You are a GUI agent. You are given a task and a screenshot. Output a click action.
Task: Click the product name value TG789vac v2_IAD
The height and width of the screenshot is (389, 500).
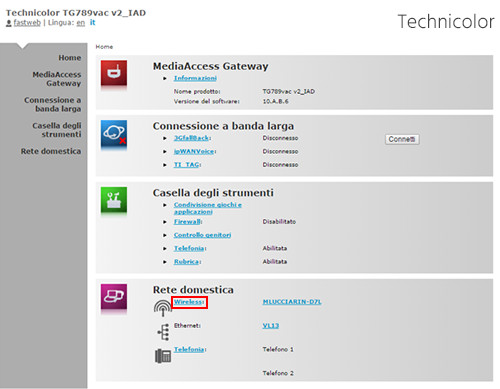click(289, 91)
